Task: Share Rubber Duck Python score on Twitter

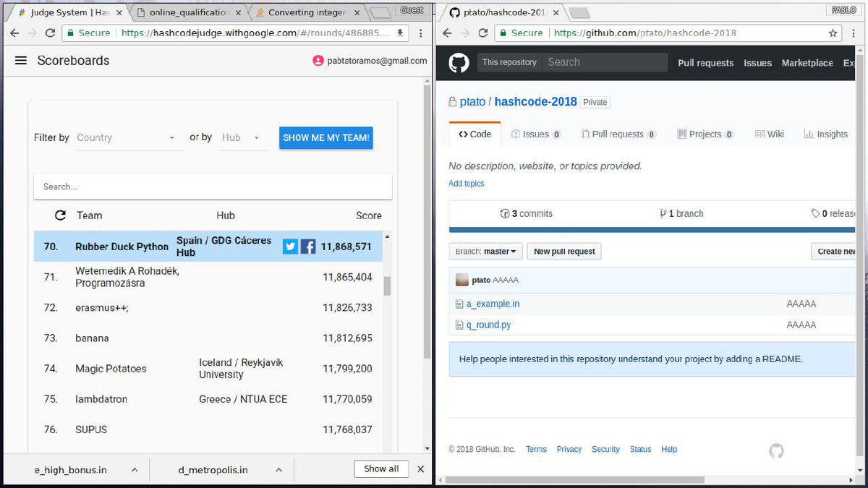Action: click(x=290, y=247)
